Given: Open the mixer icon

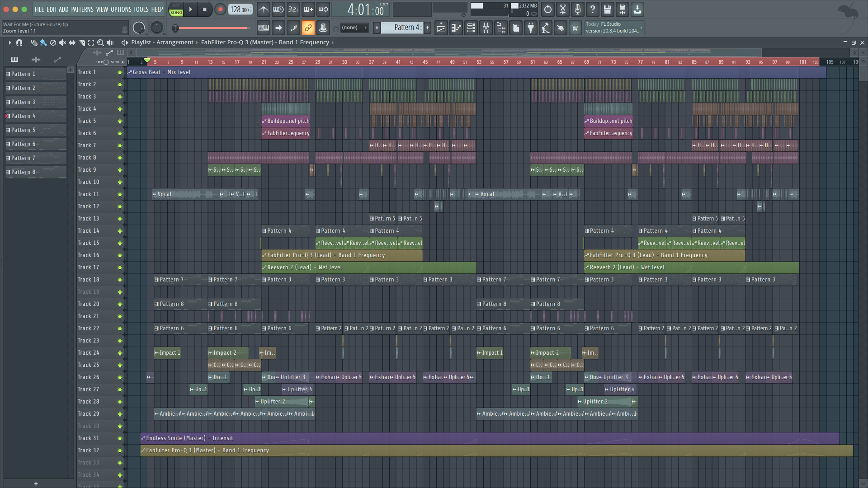Looking at the screenshot, I should [x=486, y=28].
